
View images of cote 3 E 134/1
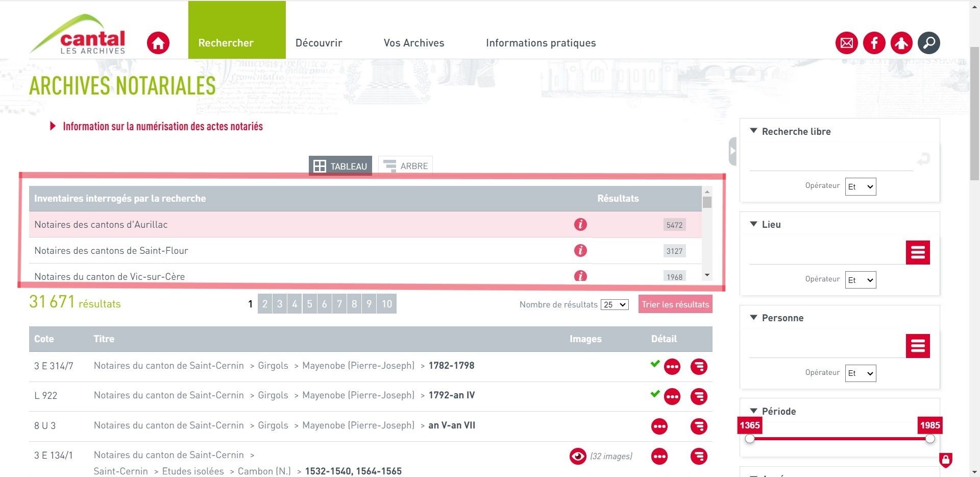(578, 456)
